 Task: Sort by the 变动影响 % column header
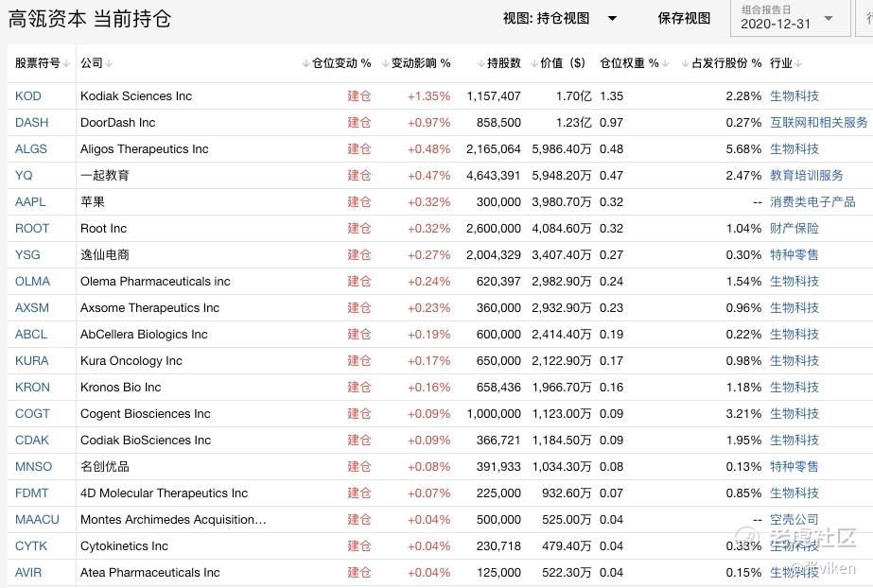tap(416, 62)
